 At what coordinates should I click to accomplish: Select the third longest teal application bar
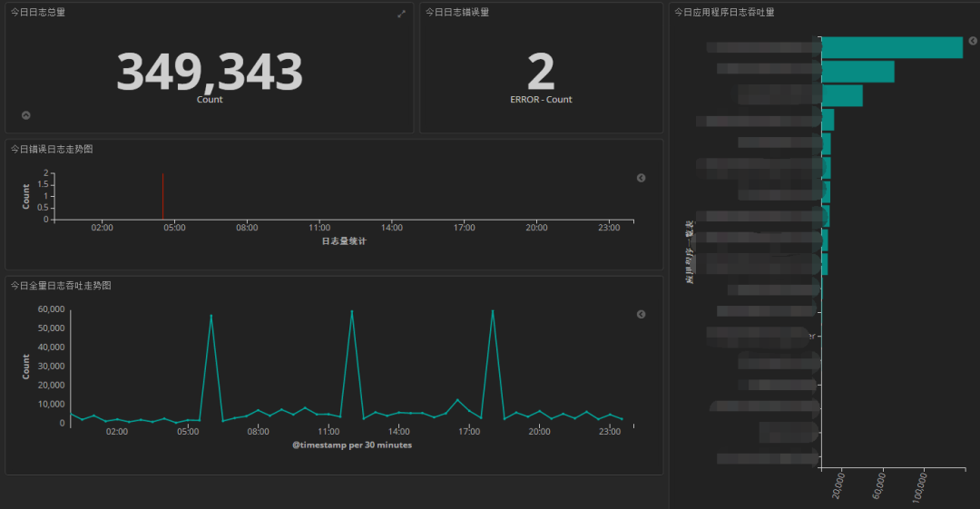tap(842, 95)
